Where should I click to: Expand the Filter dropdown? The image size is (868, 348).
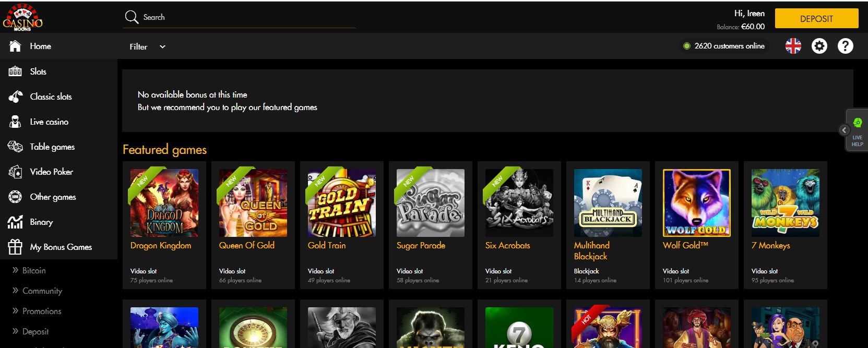pos(148,46)
